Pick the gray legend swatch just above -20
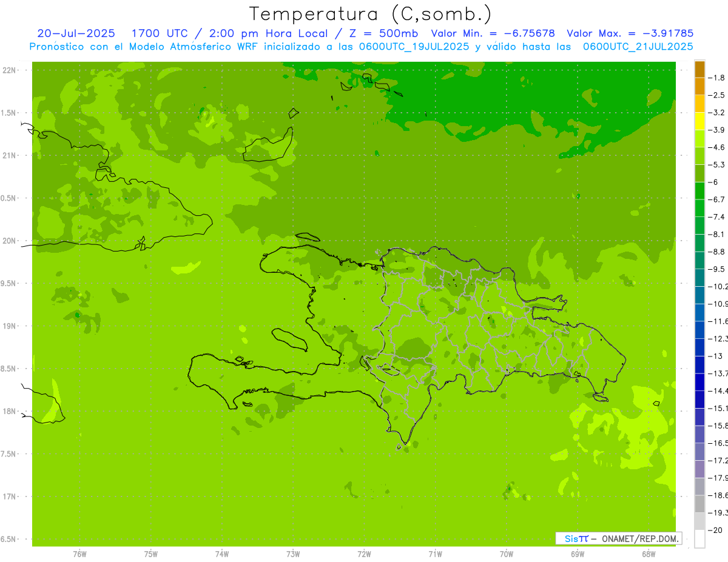This screenshot has width=728, height=562. [x=699, y=521]
